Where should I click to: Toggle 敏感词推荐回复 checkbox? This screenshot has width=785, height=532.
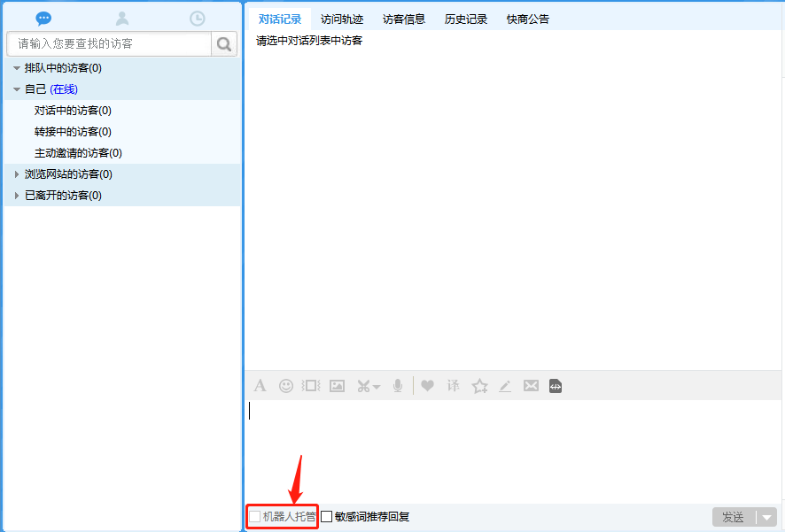[327, 517]
